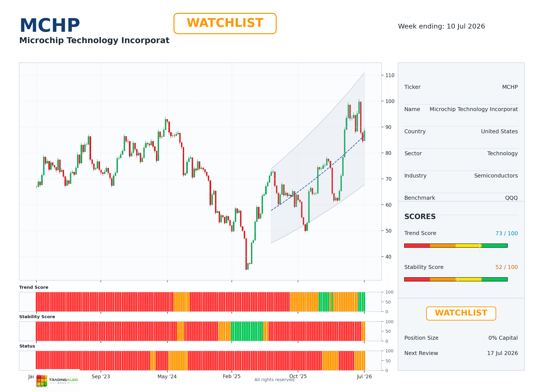
Task: Click the price axis label 40
Action: (388, 257)
